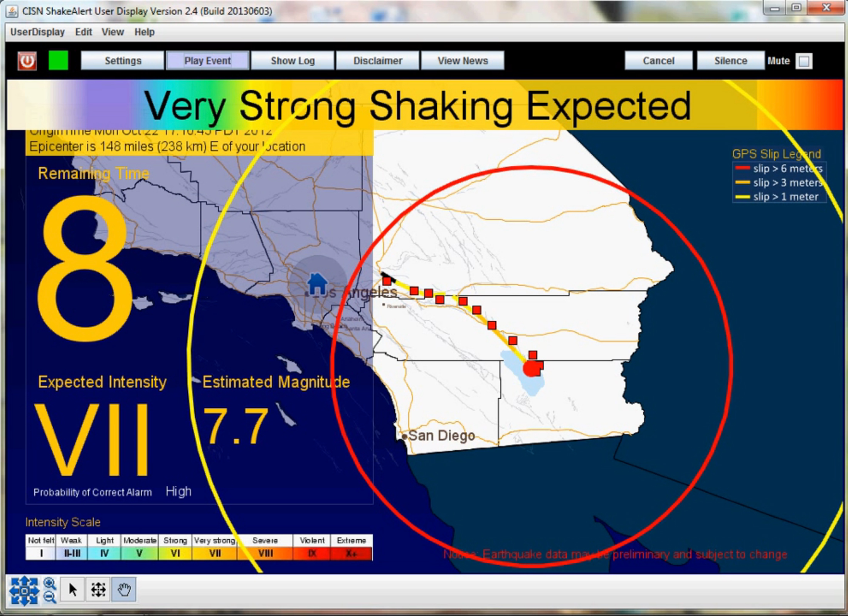Open the UserDisplay menu
848x616 pixels.
pyautogui.click(x=37, y=32)
